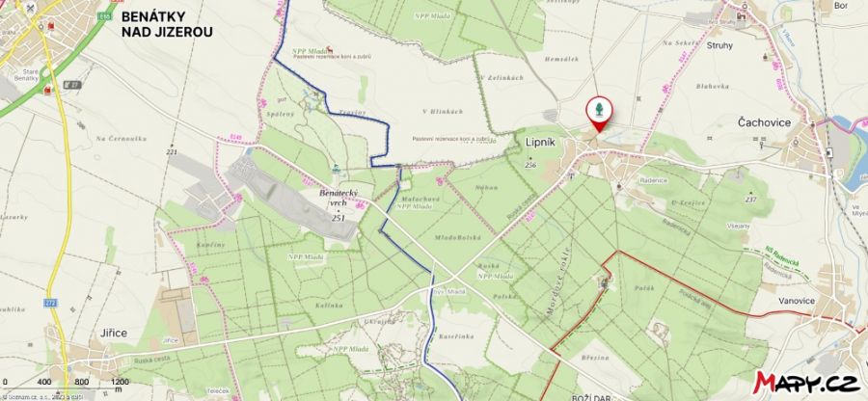
Task: Click the Čachovice town label
Action: (765, 122)
